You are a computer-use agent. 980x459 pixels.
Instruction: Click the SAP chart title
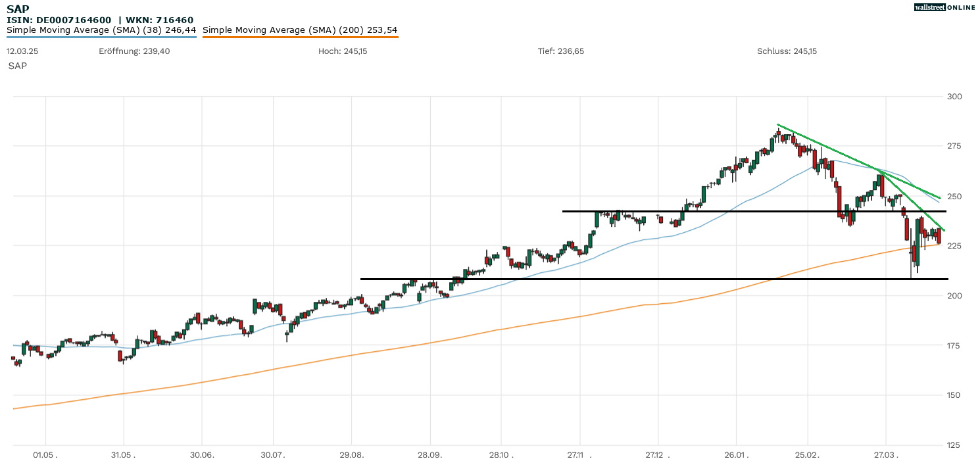[18, 9]
